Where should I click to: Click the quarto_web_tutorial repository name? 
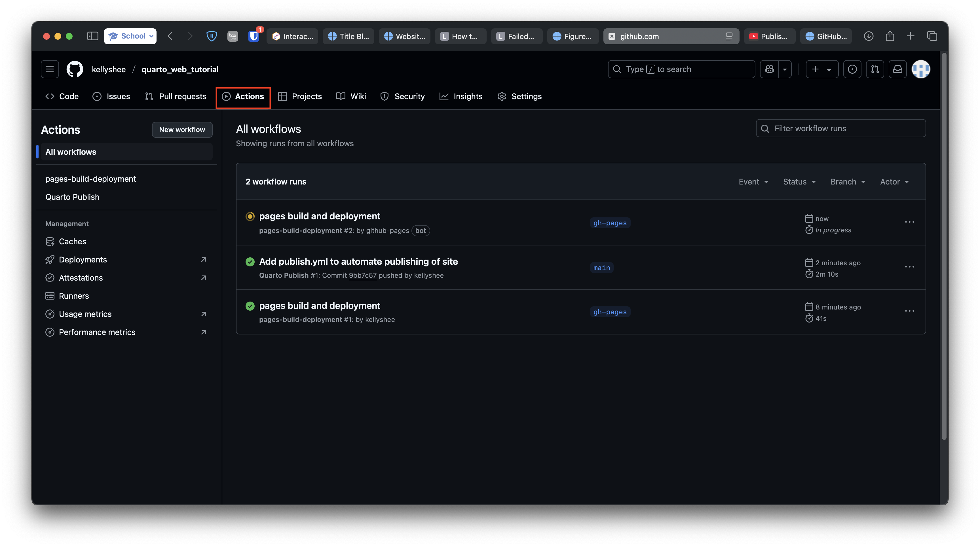pos(180,69)
